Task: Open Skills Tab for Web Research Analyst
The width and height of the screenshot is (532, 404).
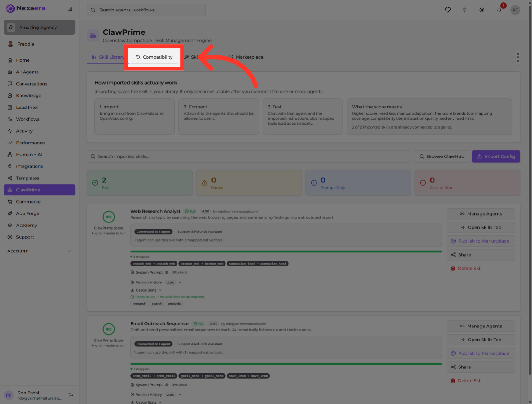Action: click(481, 227)
